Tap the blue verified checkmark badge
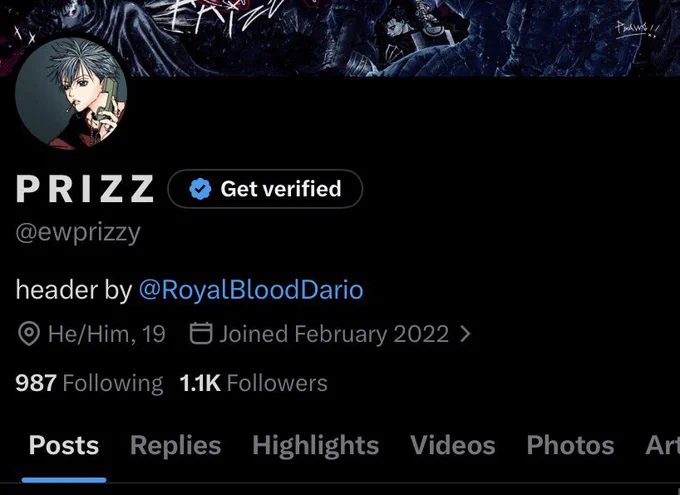This screenshot has height=495, width=680. pyautogui.click(x=200, y=189)
